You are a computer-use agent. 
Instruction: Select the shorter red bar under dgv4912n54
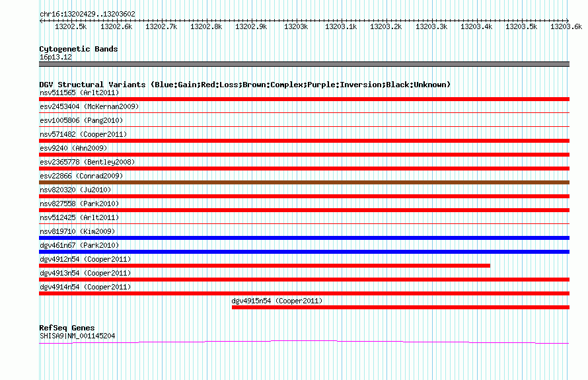pyautogui.click(x=264, y=266)
